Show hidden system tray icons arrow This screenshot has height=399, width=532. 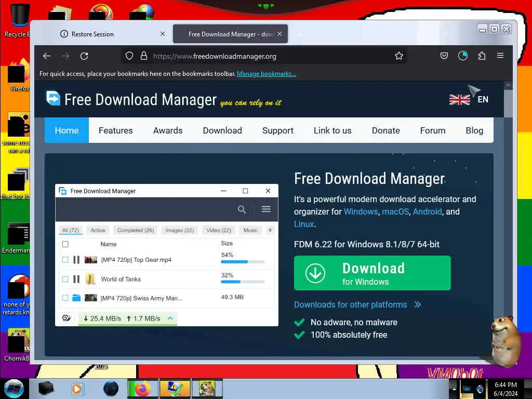point(454,389)
